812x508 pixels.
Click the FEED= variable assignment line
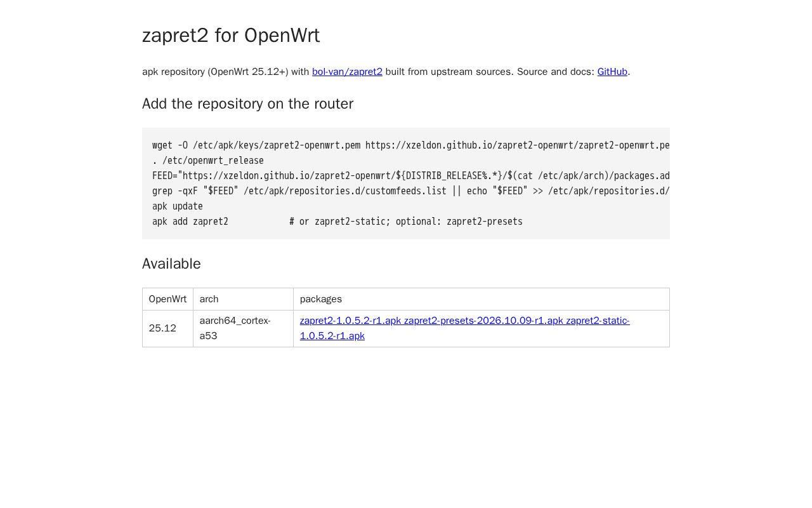point(411,176)
